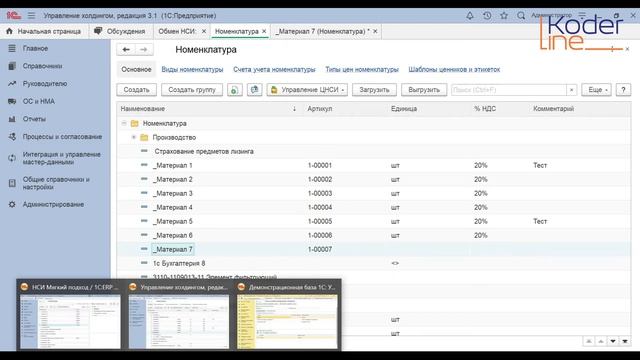Open the main hamburger menu
This screenshot has width=640, height=360.
(31, 16)
